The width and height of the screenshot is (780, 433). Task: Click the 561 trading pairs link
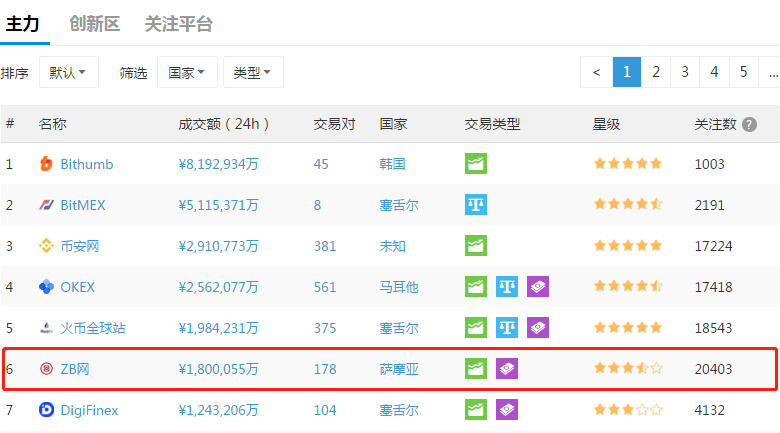325,287
